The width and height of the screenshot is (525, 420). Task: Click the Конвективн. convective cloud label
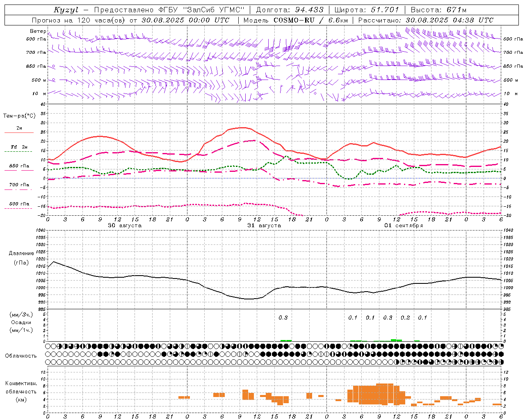point(21,383)
